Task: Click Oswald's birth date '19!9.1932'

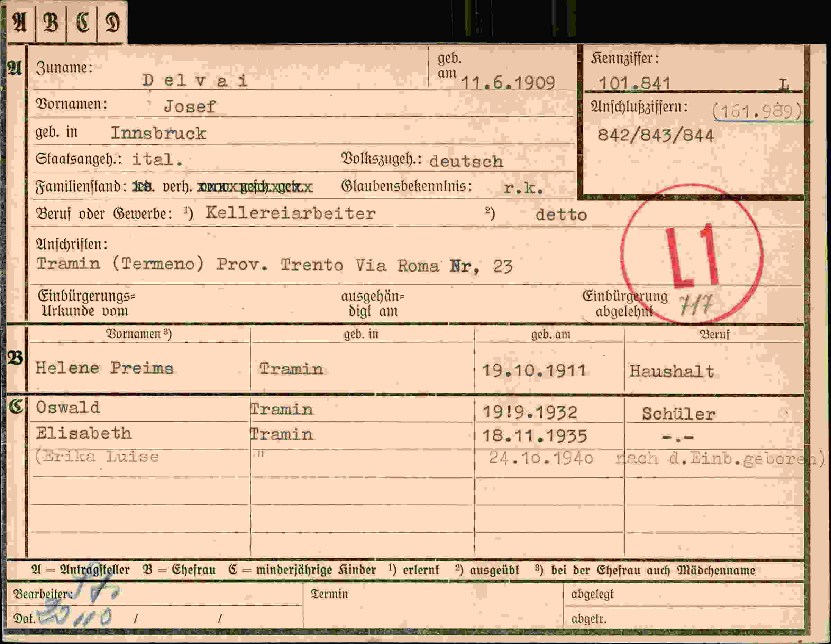Action: [530, 412]
